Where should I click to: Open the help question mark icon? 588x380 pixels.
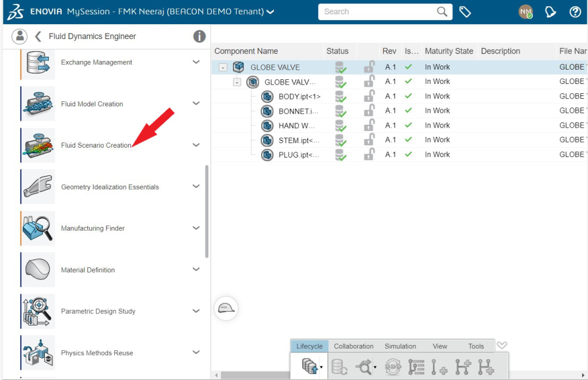coord(575,12)
